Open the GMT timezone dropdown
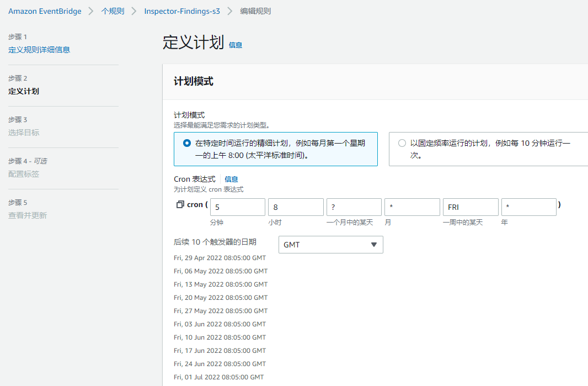588x386 pixels. pyautogui.click(x=330, y=244)
